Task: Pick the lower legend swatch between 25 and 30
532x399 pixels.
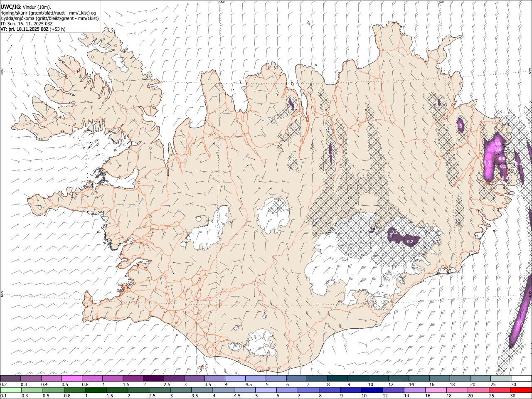Action: pyautogui.click(x=499, y=390)
